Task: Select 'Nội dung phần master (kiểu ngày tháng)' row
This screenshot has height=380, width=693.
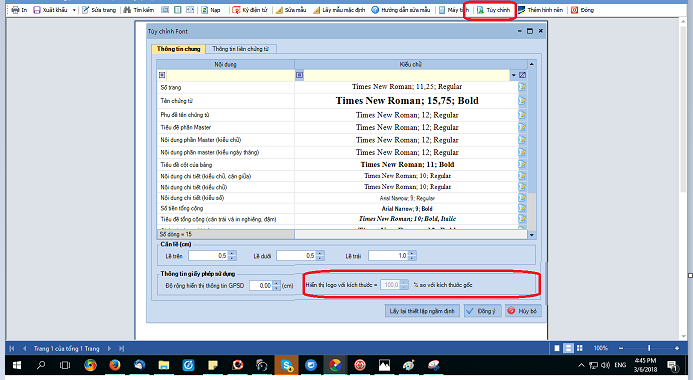Action: tap(225, 152)
